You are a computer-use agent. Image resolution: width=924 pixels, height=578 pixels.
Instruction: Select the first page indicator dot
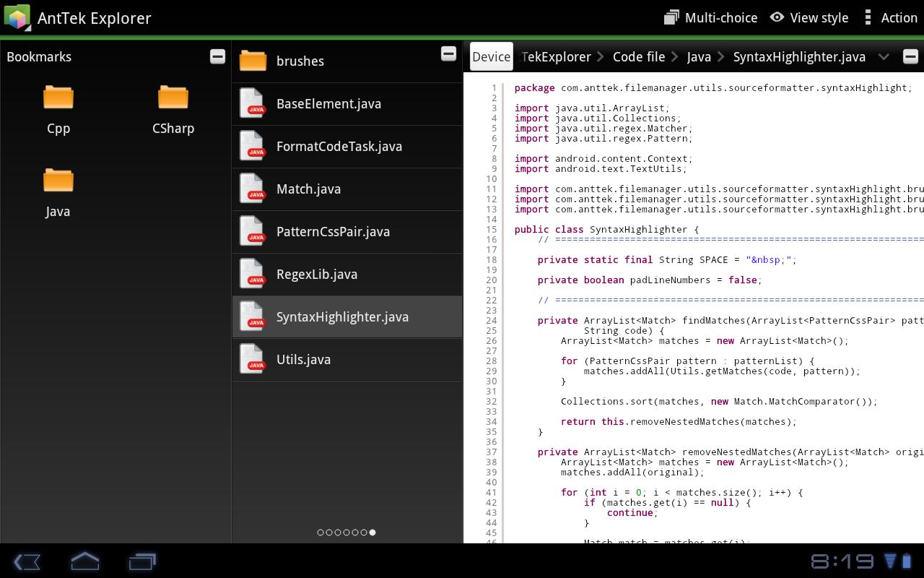[321, 532]
